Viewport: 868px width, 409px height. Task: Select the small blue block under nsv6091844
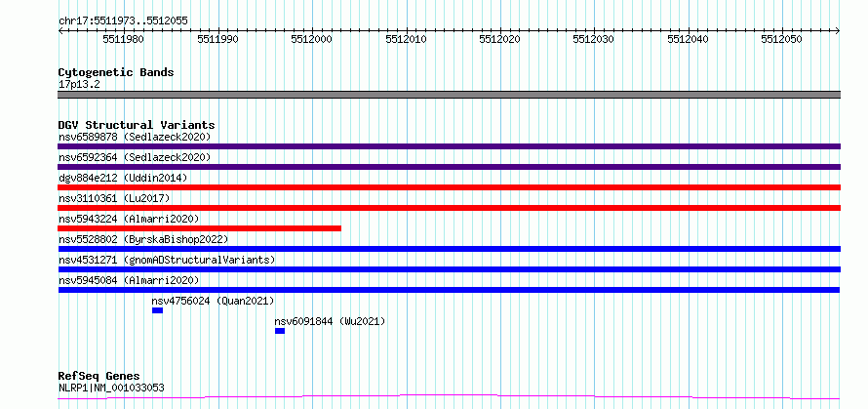(280, 331)
